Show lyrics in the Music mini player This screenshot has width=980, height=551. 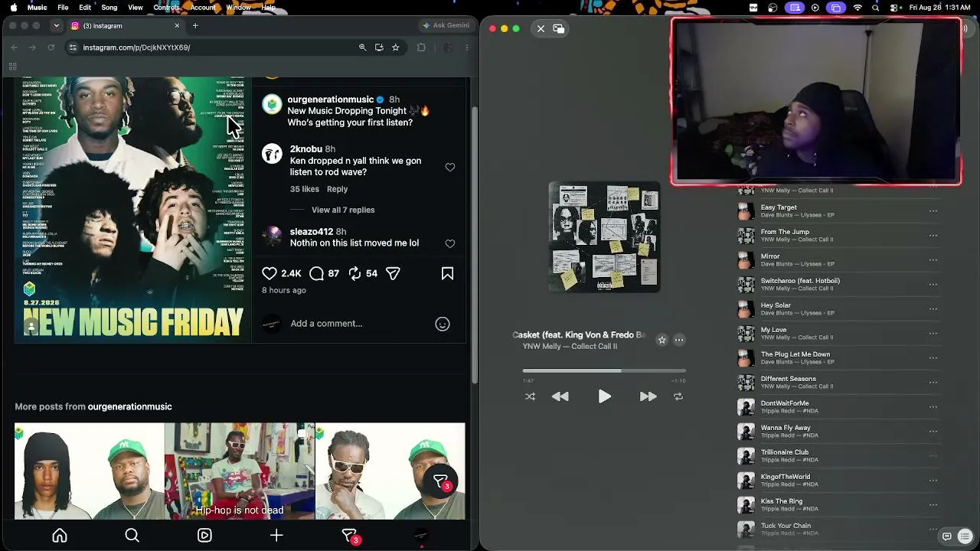click(x=947, y=536)
